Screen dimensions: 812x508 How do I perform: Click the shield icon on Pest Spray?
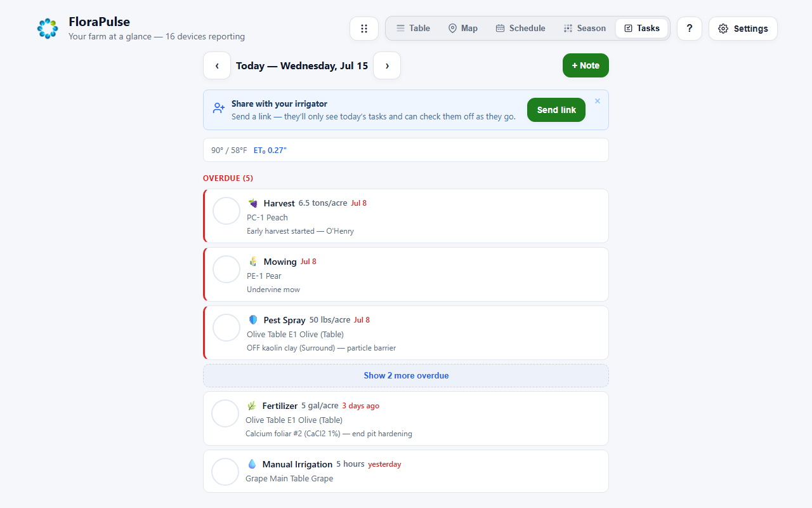pyautogui.click(x=253, y=320)
